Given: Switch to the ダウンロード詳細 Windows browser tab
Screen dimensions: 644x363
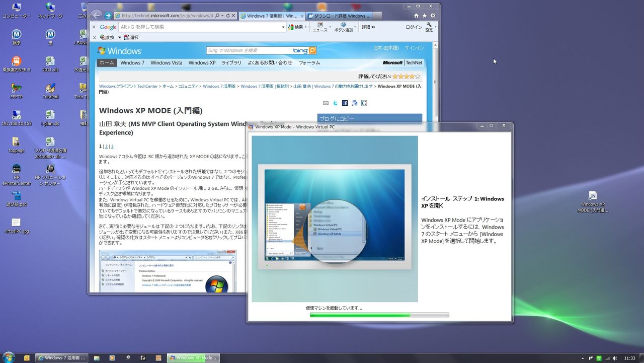Looking at the screenshot, I should click(339, 16).
